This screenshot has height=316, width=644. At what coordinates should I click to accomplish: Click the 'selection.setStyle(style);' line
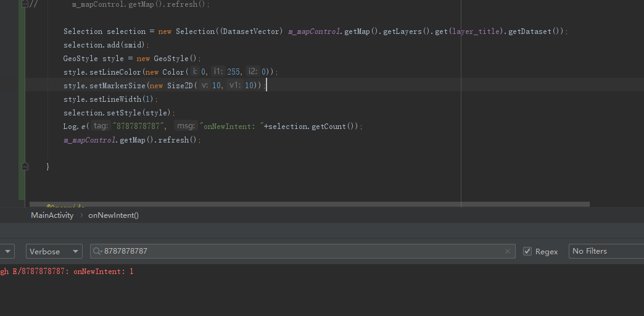(x=119, y=112)
